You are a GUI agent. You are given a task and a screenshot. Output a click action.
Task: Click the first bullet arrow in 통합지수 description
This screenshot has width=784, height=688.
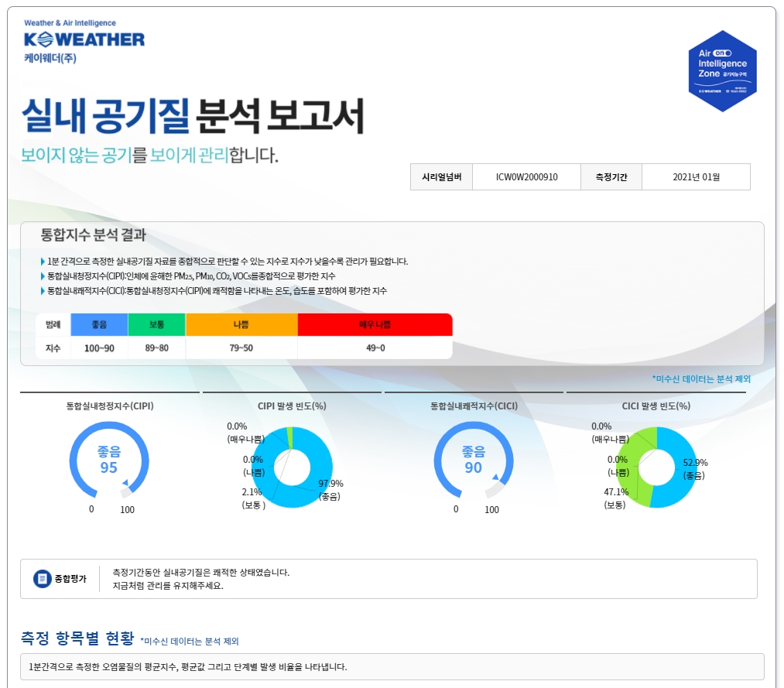tap(43, 262)
